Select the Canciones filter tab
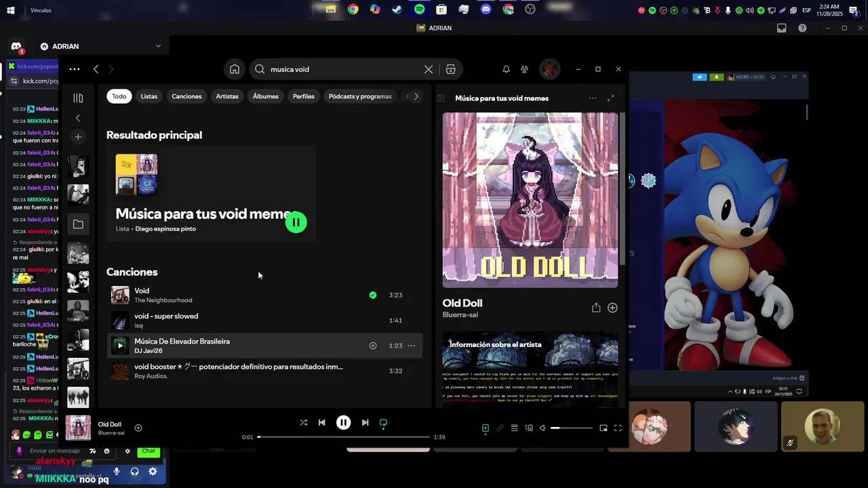The height and width of the screenshot is (488, 868). click(x=186, y=96)
